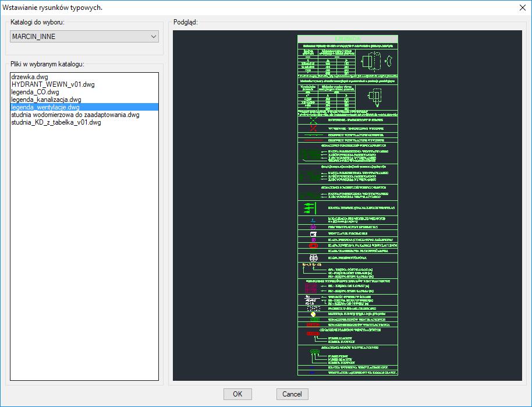Click the drawing preview thumbnail

pos(347,206)
